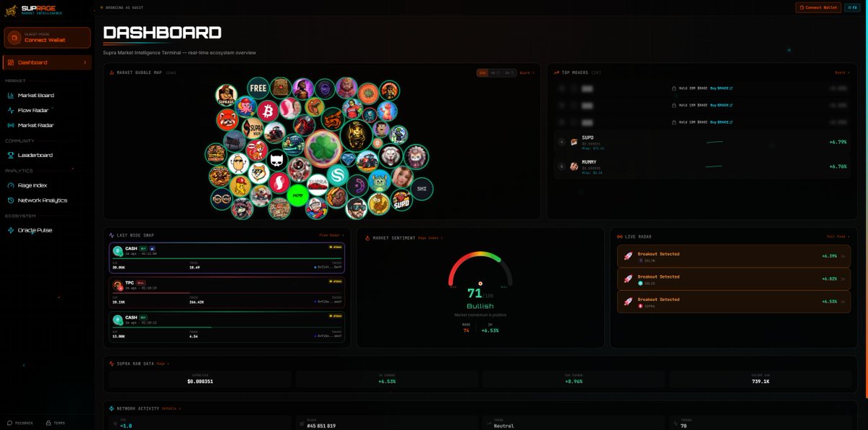Expand the Dashboard chevron arrow

[85, 62]
